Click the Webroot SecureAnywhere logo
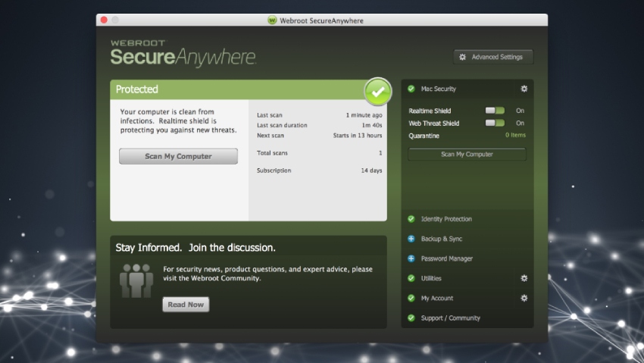This screenshot has width=644, height=363. [183, 53]
